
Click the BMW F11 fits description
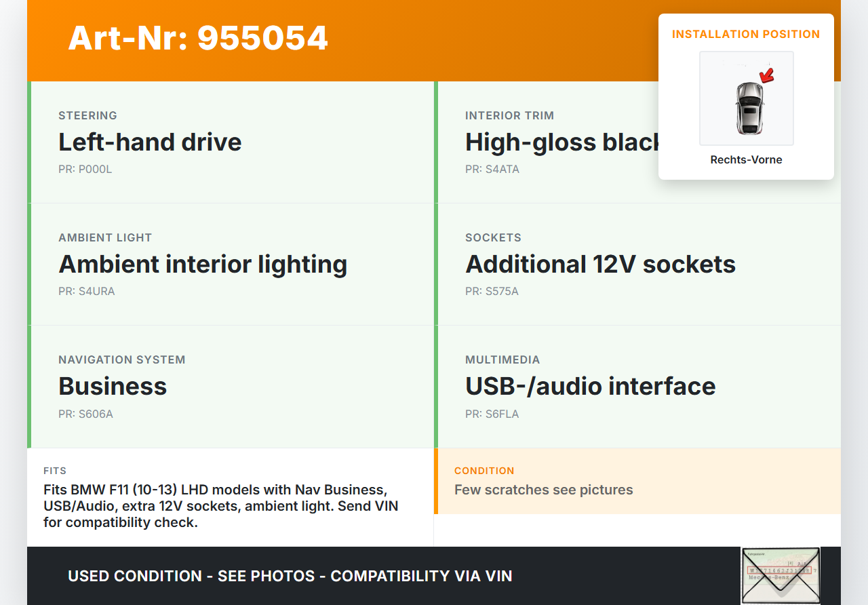pyautogui.click(x=221, y=506)
